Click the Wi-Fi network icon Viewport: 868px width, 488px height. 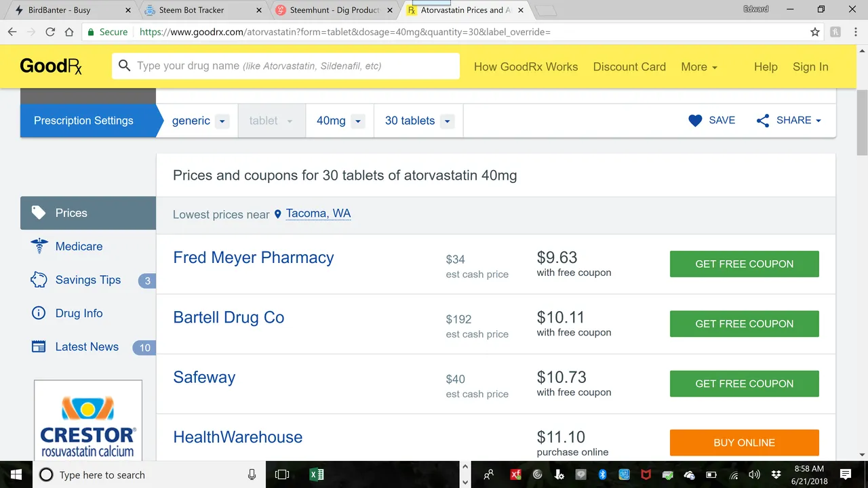[x=733, y=474]
